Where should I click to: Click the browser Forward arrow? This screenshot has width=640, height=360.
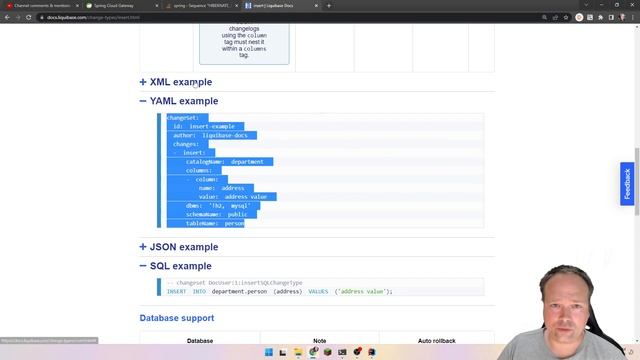point(18,18)
